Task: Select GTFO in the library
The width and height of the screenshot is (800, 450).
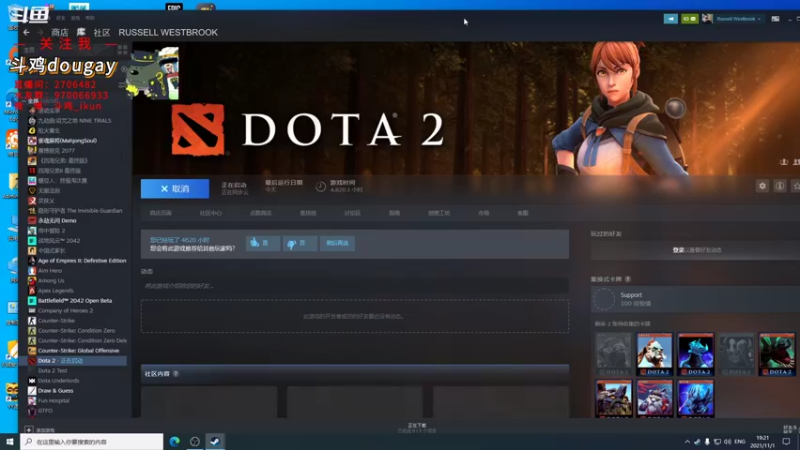Action: click(45, 410)
